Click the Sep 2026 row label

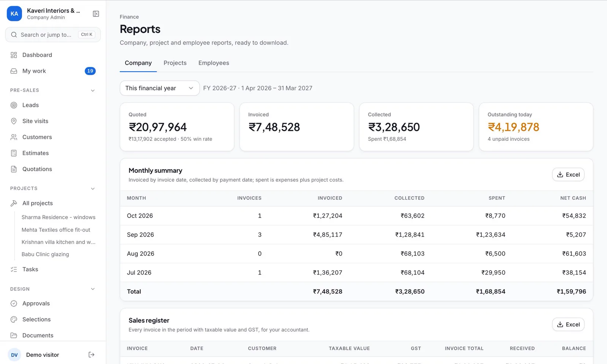[140, 235]
